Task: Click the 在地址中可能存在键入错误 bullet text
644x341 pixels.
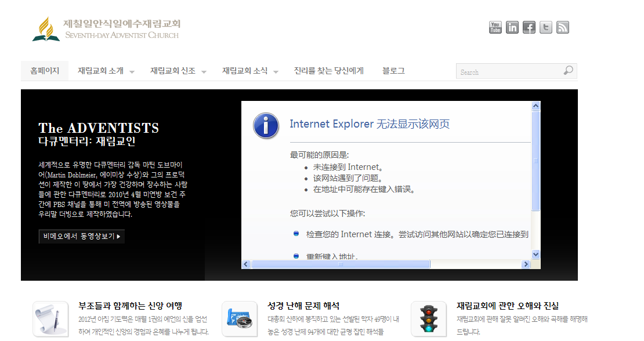Action: (x=365, y=189)
